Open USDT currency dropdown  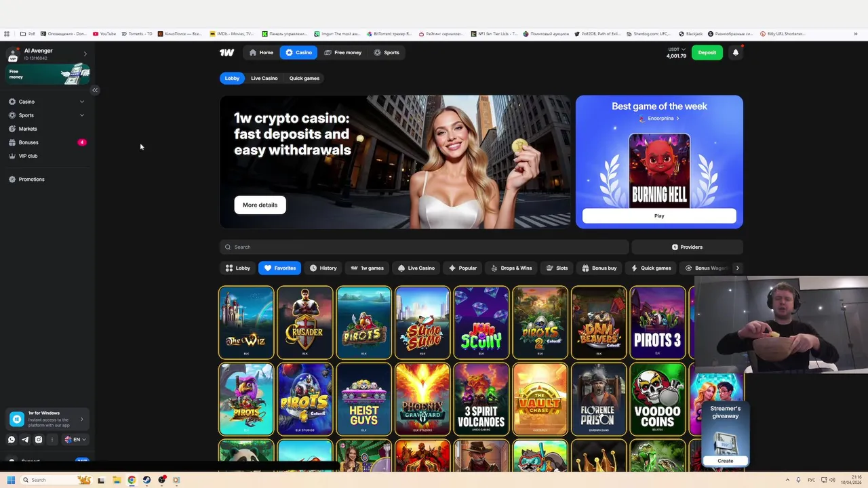tap(676, 49)
